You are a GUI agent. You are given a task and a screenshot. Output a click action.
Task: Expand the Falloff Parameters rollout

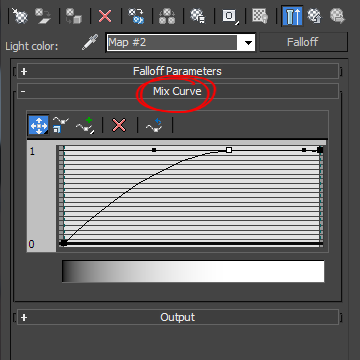coord(178,71)
